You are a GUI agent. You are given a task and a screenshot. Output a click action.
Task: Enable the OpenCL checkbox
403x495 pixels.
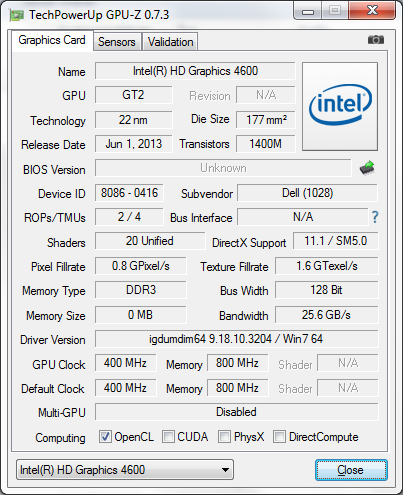105,436
